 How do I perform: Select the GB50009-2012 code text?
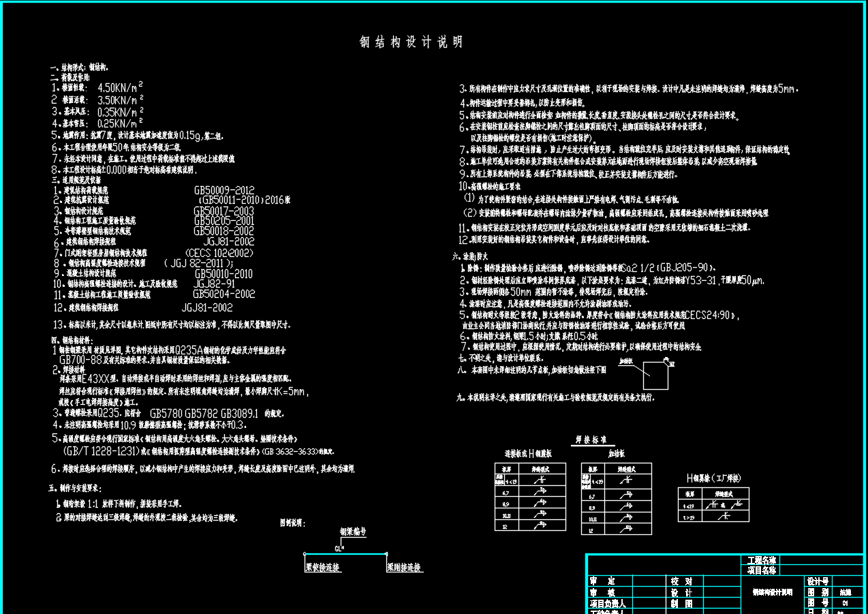tap(224, 191)
